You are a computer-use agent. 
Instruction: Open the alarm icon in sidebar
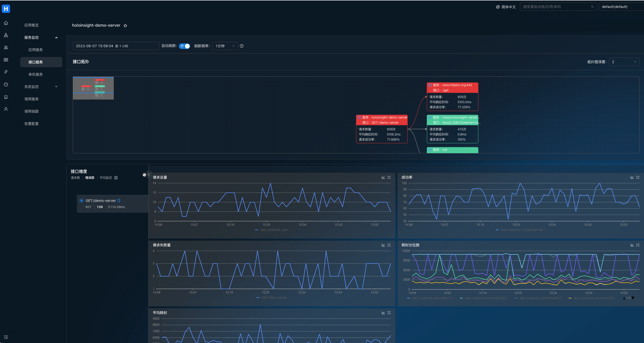point(6,97)
